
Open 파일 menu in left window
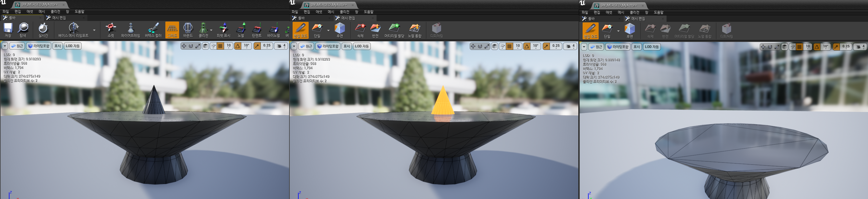6,11
